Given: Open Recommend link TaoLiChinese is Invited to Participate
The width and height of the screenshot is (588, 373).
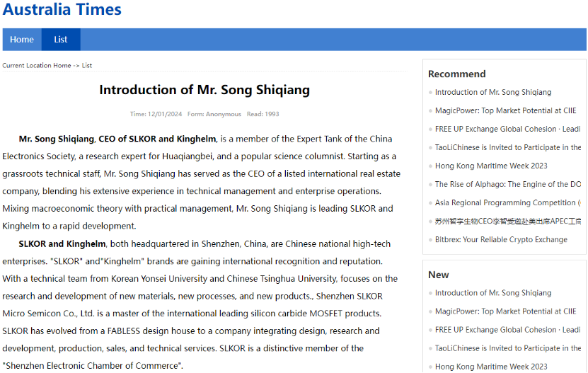Looking at the screenshot, I should pyautogui.click(x=508, y=147).
